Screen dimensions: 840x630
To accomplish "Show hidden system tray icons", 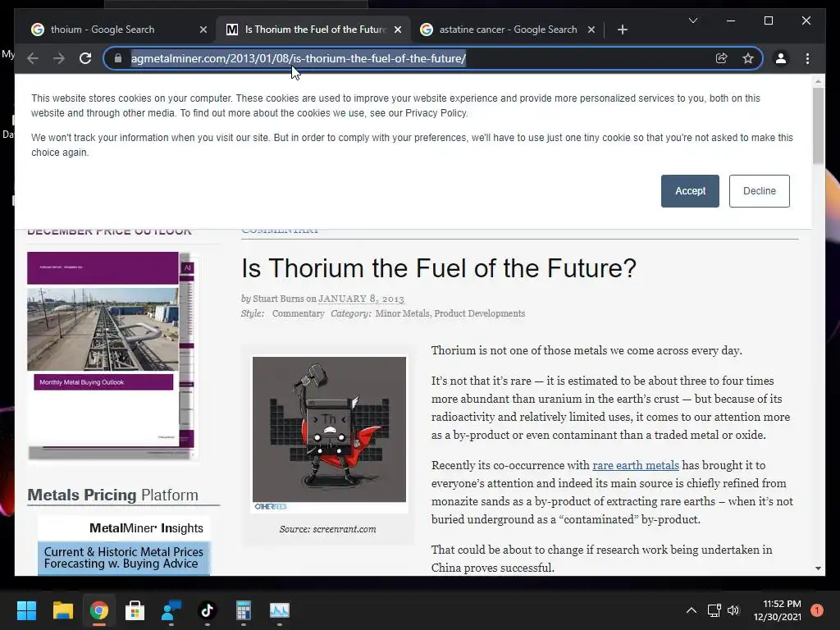I will tap(692, 610).
